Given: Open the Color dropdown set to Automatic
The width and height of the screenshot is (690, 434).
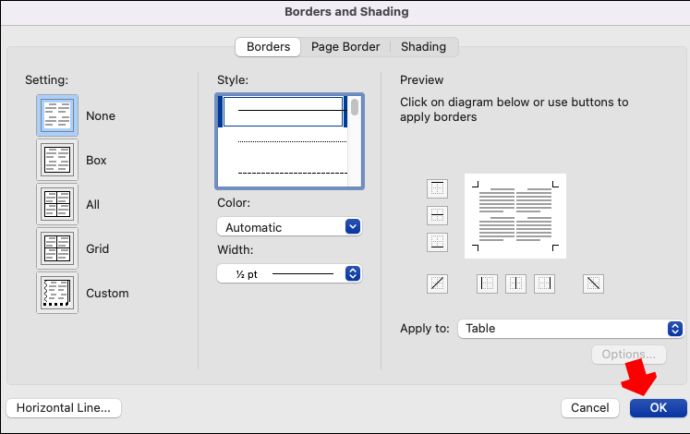Looking at the screenshot, I should pos(289,227).
